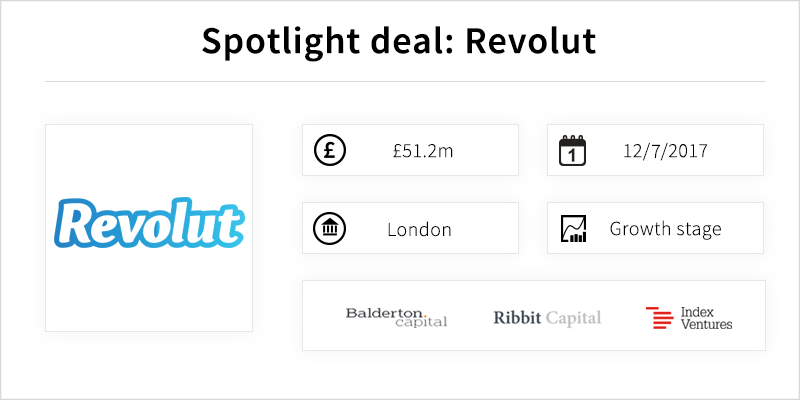Click the pound sterling circle icon
This screenshot has width=800, height=400.
coord(330,150)
